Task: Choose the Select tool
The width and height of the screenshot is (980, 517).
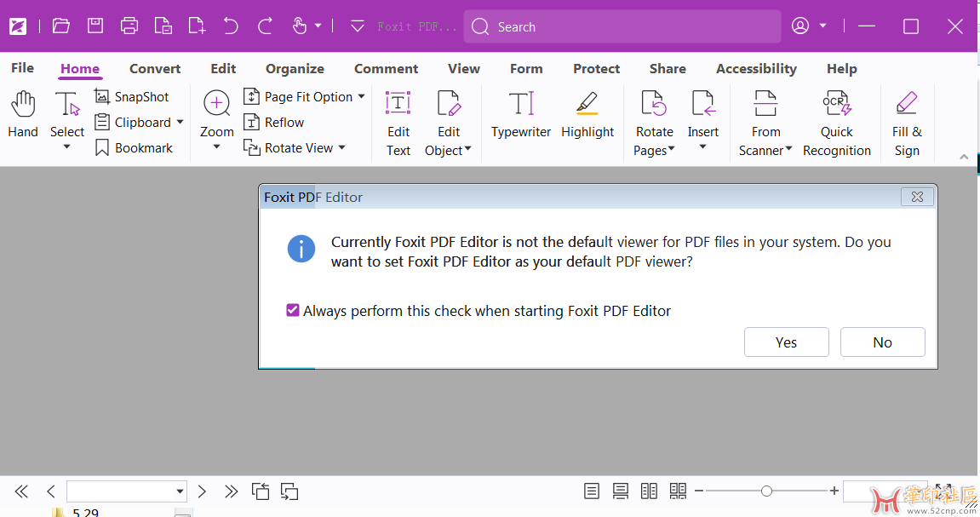Action: click(67, 114)
